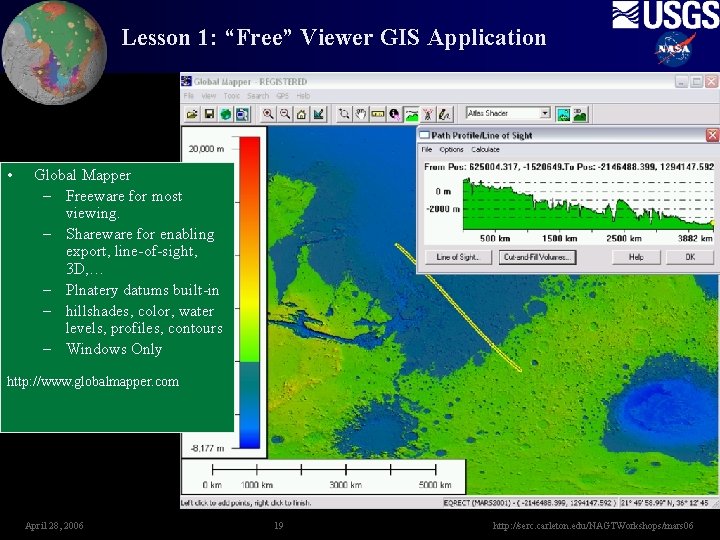Viewport: 720px width, 540px height.
Task: Click the EQRECT (MARS2001) status bar entry
Action: 530,503
